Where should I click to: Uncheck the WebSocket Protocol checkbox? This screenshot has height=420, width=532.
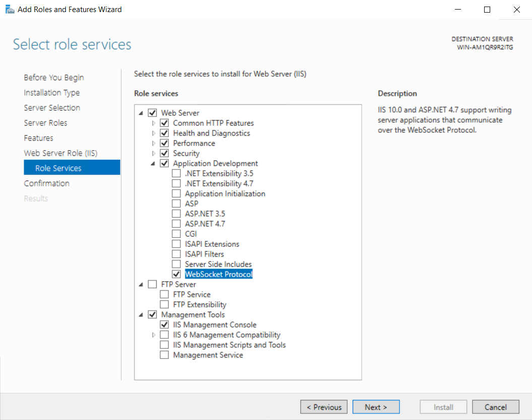tap(176, 274)
